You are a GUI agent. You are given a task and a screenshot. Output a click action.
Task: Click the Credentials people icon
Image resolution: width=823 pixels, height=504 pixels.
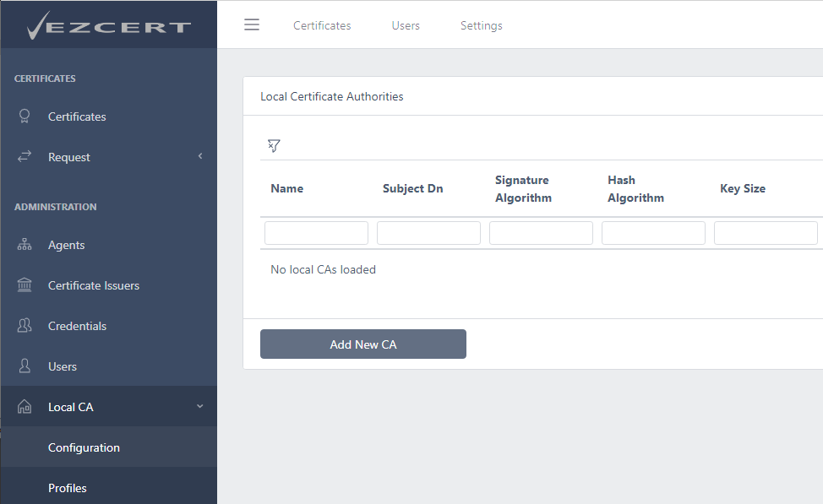tap(25, 325)
